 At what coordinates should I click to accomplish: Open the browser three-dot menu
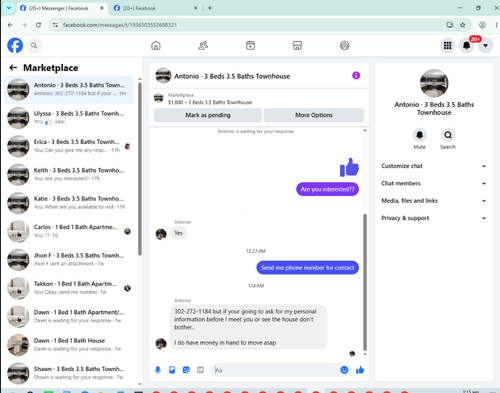pos(496,25)
